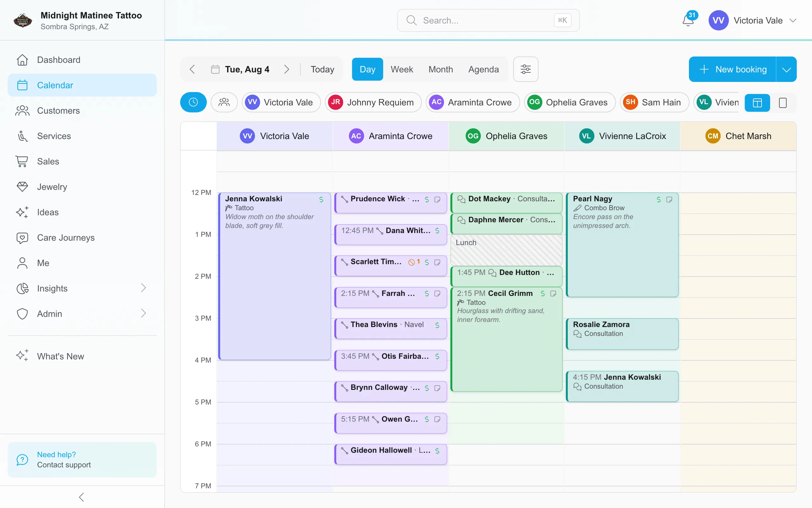The height and width of the screenshot is (508, 812).
Task: Click the payment icon on Gideon Hallowell booking
Action: click(x=437, y=451)
